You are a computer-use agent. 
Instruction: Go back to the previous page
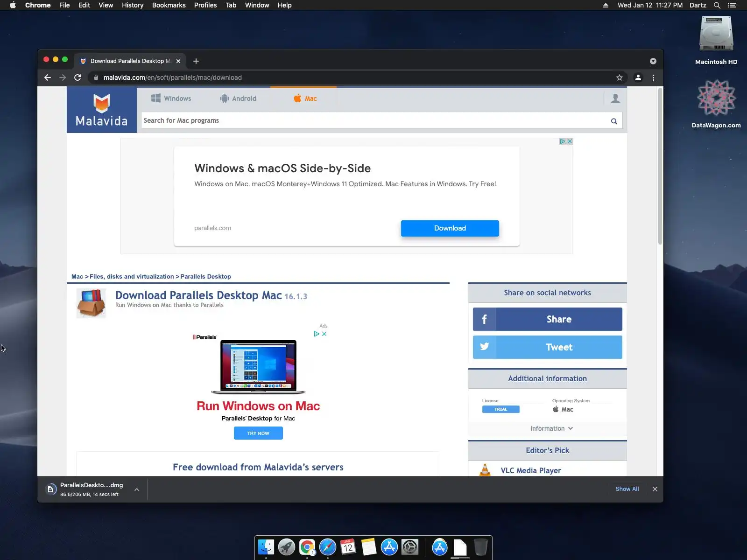pyautogui.click(x=47, y=77)
